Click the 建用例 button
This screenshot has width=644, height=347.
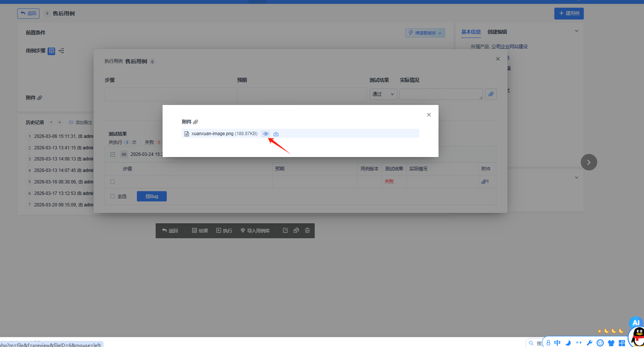(x=569, y=13)
